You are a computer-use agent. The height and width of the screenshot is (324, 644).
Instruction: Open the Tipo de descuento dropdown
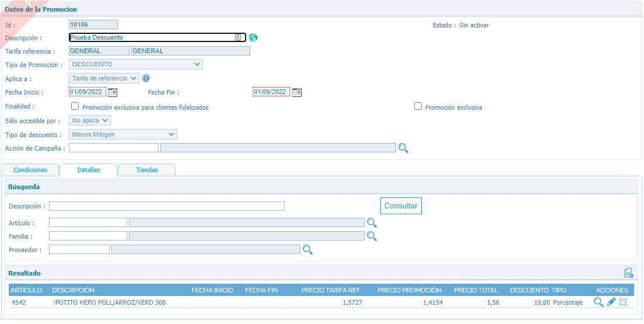pyautogui.click(x=123, y=134)
